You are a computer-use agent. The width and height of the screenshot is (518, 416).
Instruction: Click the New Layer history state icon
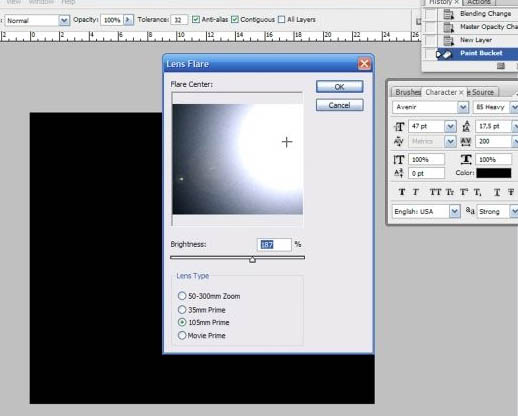pos(449,40)
